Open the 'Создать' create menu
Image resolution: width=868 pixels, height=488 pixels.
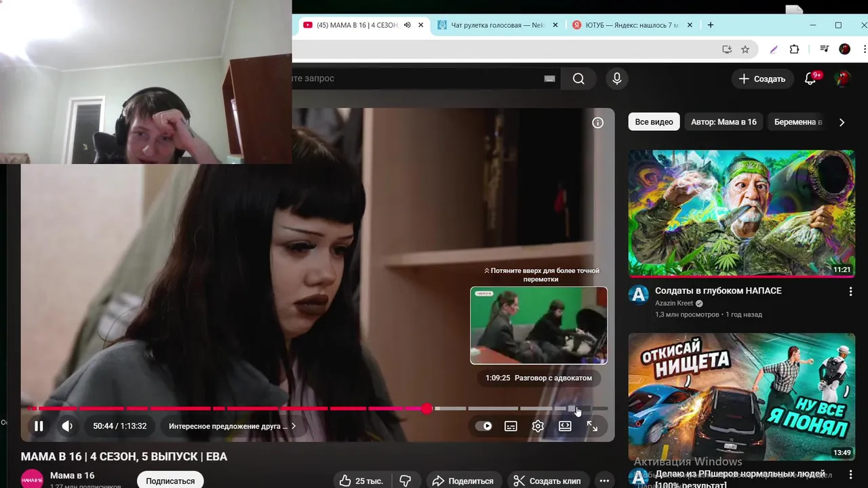[x=762, y=79]
